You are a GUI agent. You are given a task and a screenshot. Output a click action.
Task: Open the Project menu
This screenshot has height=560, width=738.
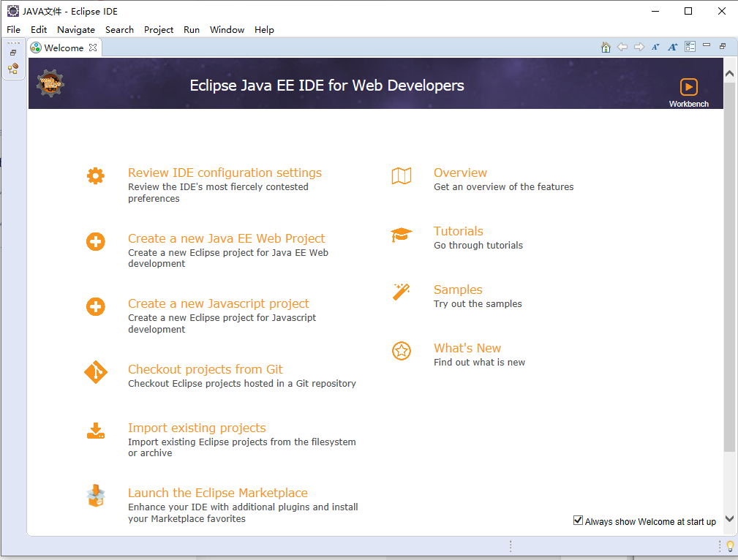[159, 30]
